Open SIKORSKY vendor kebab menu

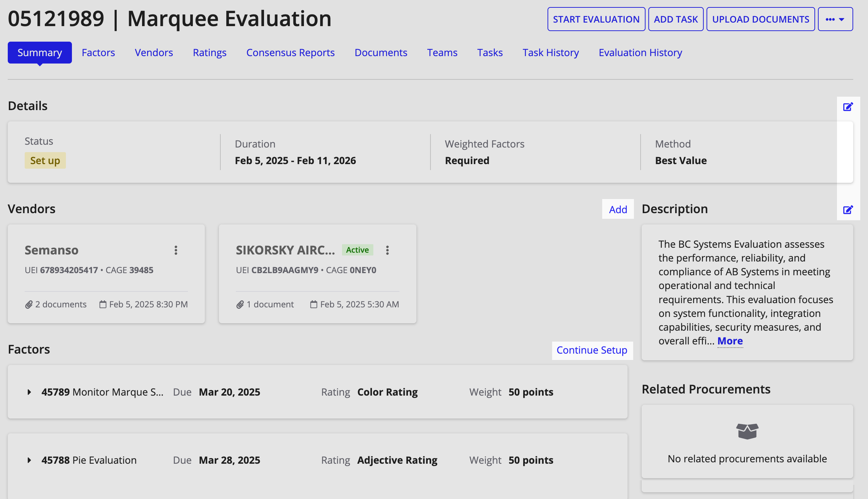(387, 250)
